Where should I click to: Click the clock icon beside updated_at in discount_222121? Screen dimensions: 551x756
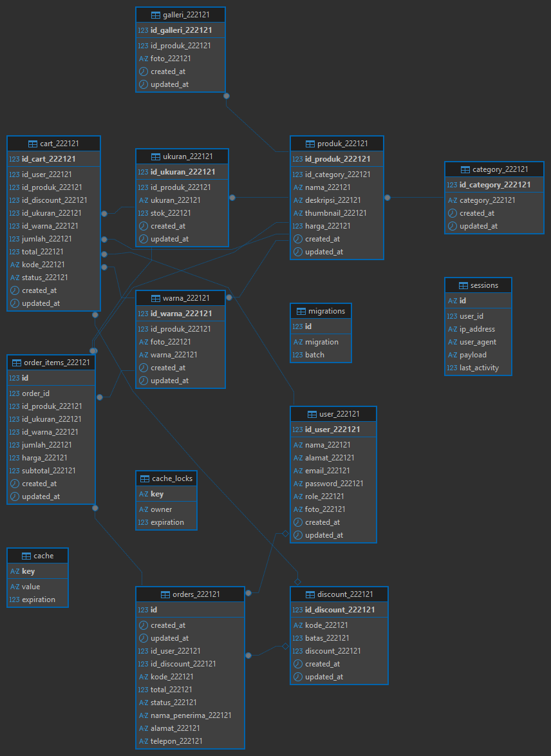click(297, 677)
